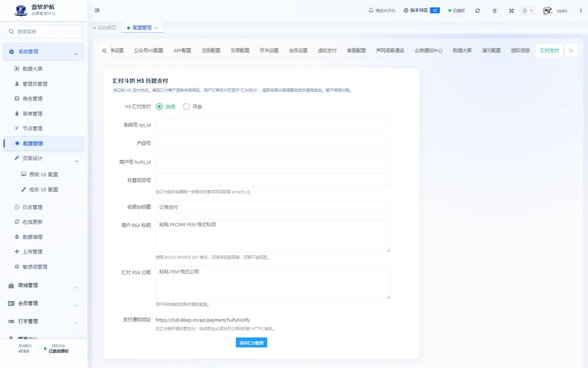This screenshot has height=368, width=588.
Task: Open 角色管理 in sidebar
Action: [x=32, y=99]
